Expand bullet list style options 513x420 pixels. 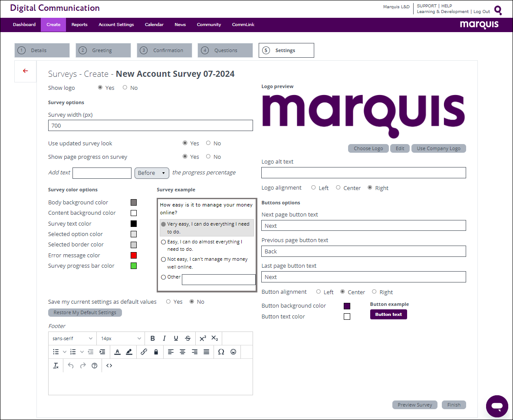[65, 352]
